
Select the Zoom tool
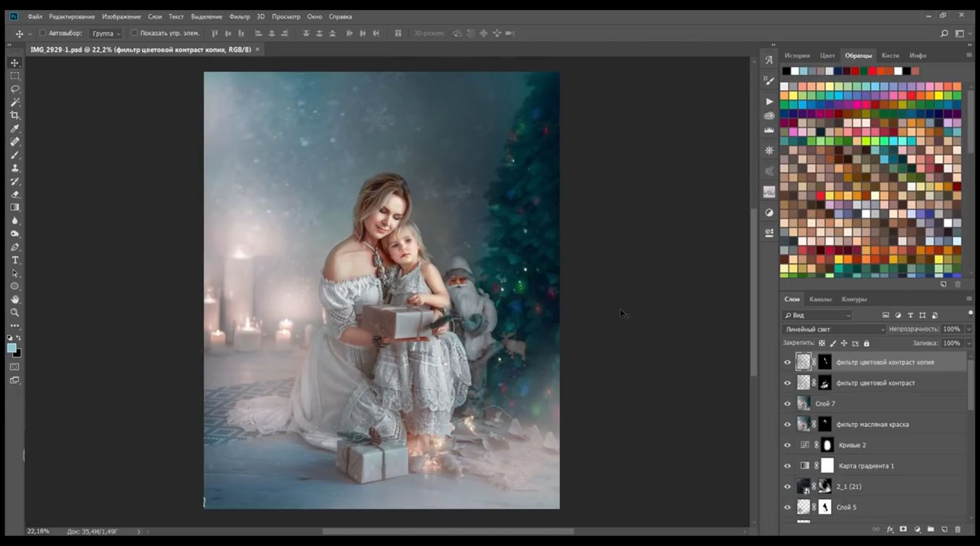pyautogui.click(x=15, y=313)
